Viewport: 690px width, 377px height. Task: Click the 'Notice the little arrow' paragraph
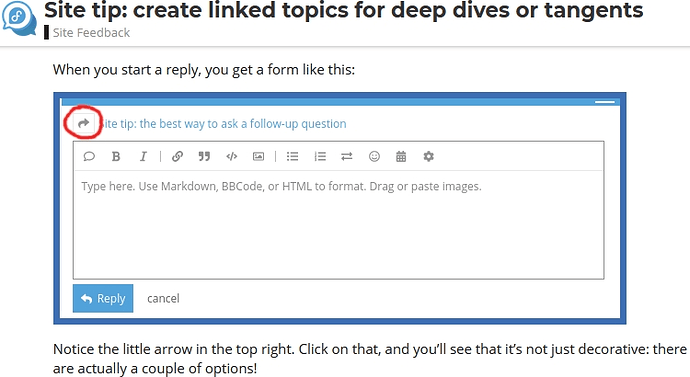370,359
